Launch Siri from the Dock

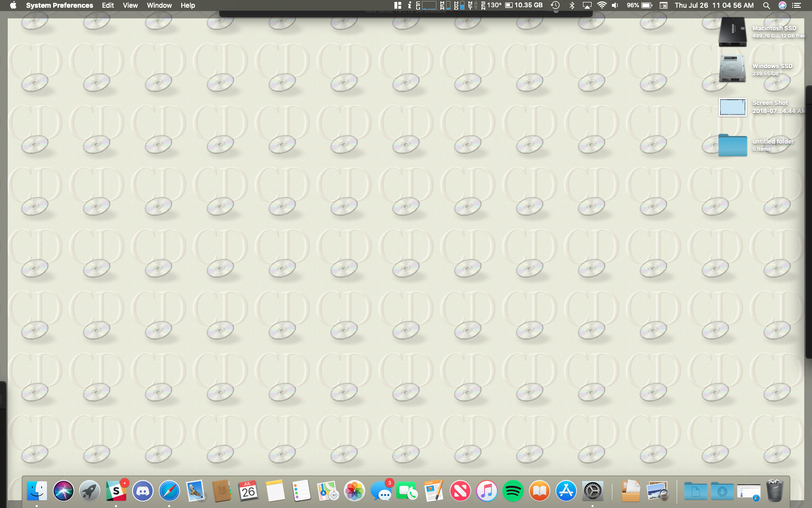(63, 491)
